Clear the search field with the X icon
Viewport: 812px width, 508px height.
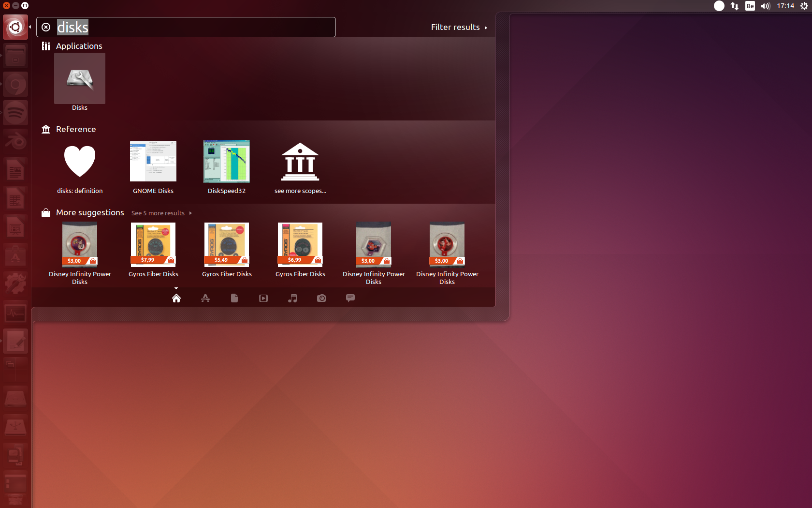pos(46,27)
